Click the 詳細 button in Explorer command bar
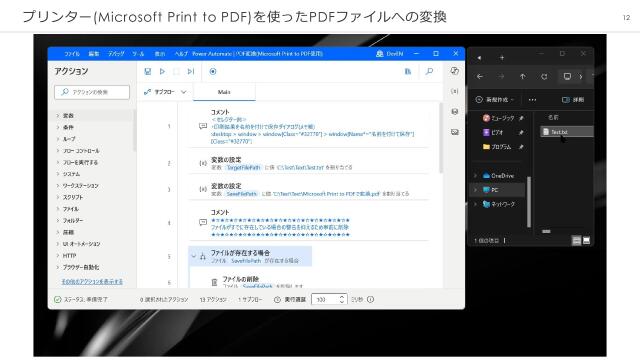 573,100
